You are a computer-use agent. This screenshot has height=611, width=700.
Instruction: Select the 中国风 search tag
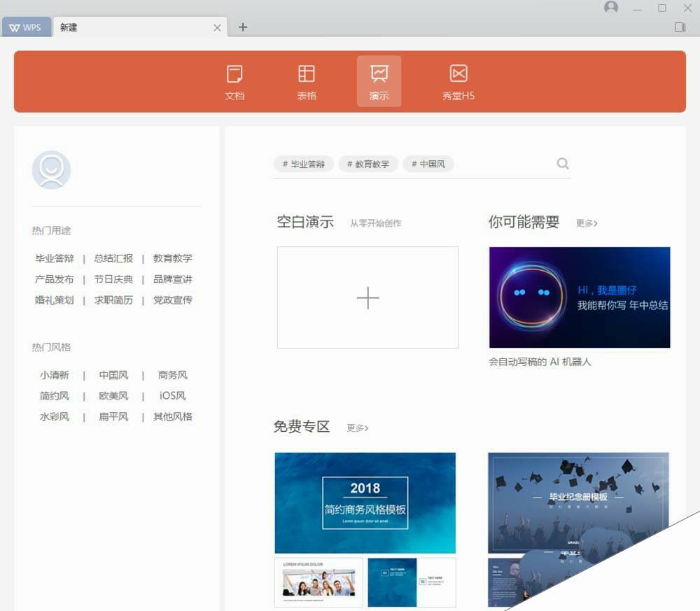tap(428, 164)
